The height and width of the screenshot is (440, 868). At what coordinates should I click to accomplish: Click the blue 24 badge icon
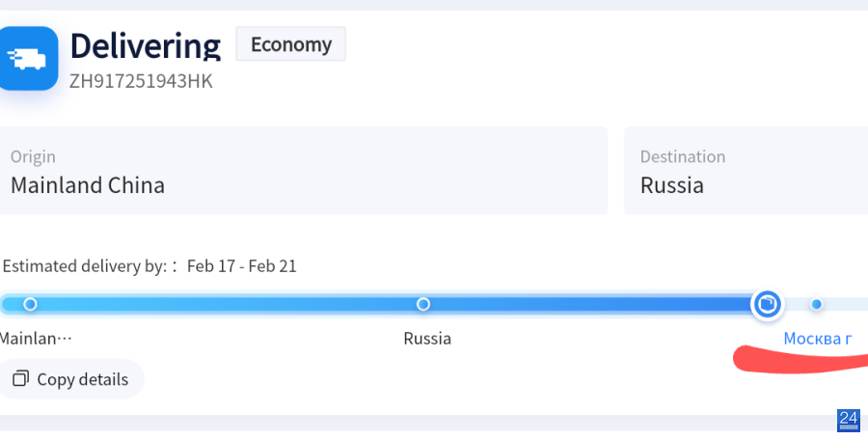click(x=848, y=420)
